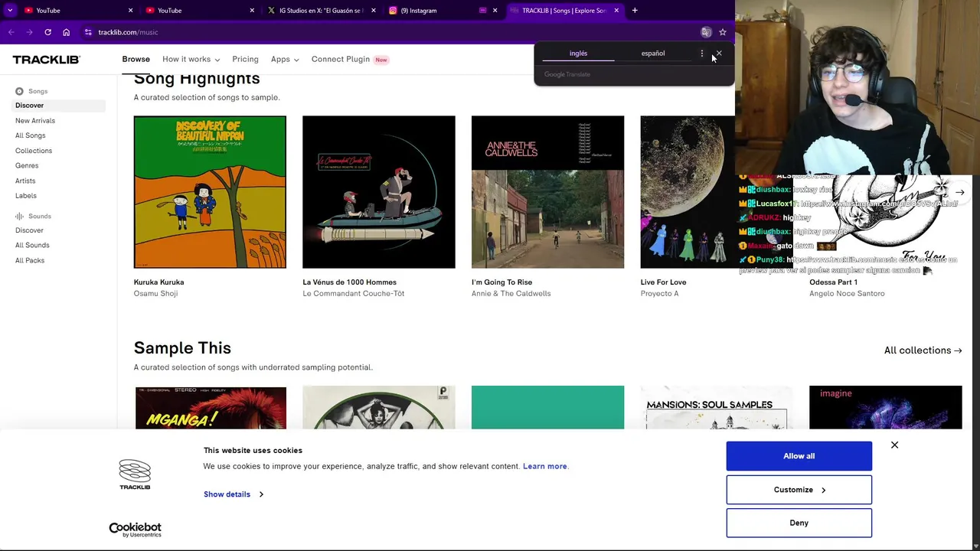Open Pricing page
The width and height of the screenshot is (980, 551).
[x=245, y=59]
